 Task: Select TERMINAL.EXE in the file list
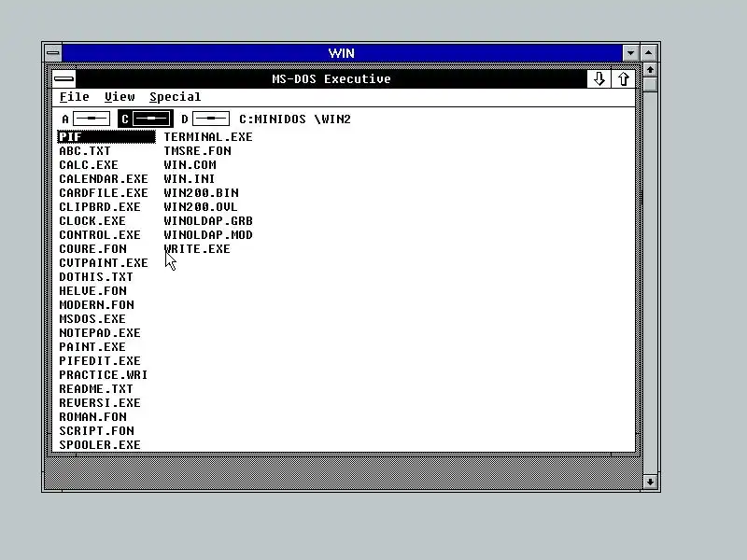pos(208,137)
